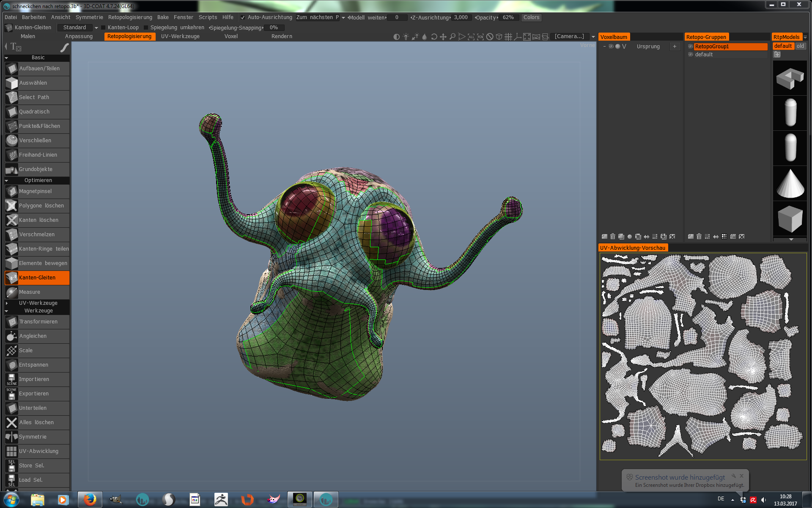Adjust the Opacity 62% slider
Viewport: 812px width, 508px height.
[508, 17]
